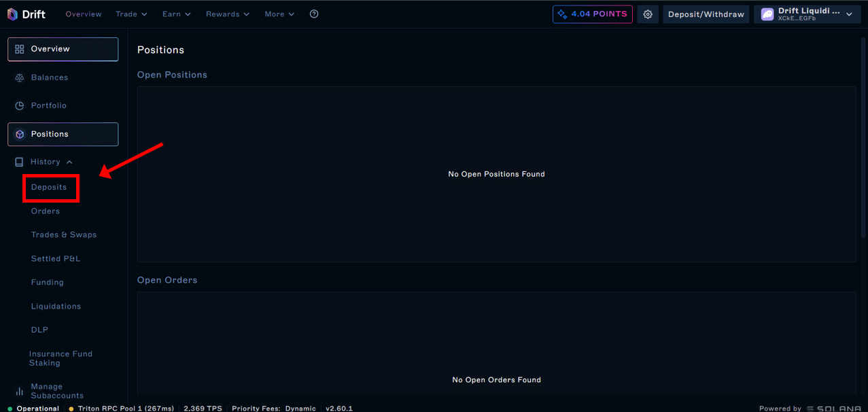Click the 4.04 POINTS badge
The height and width of the screenshot is (412, 868).
pyautogui.click(x=593, y=14)
